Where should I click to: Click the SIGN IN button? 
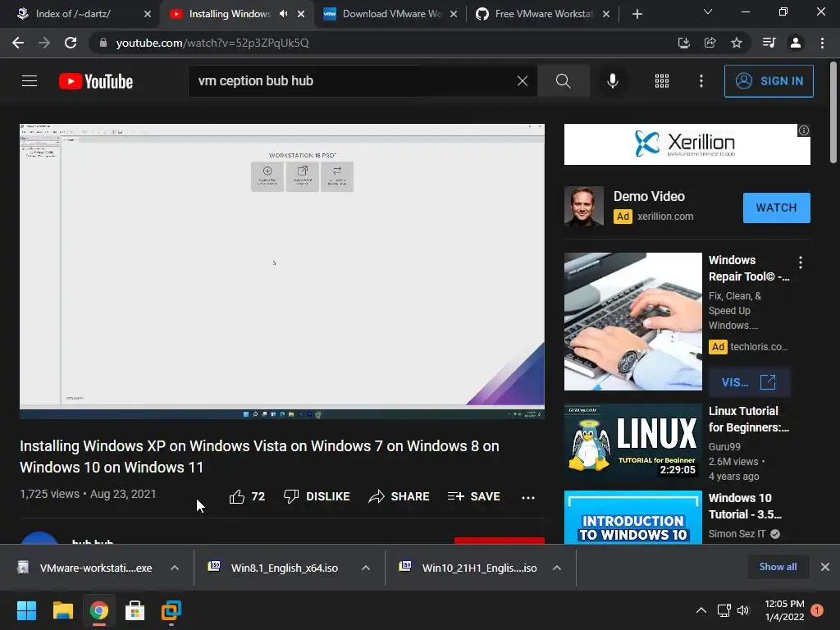768,81
